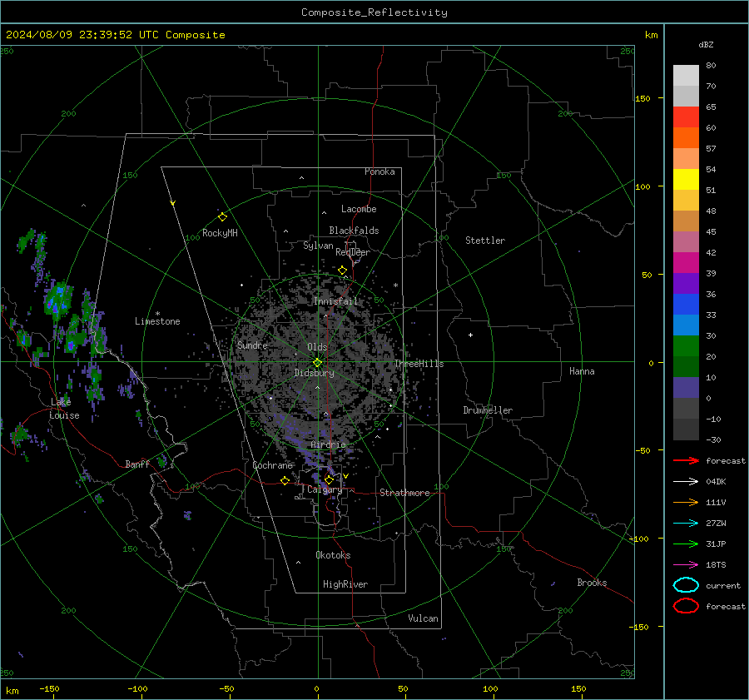
Task: Click the Sundre city label
Action: point(252,345)
